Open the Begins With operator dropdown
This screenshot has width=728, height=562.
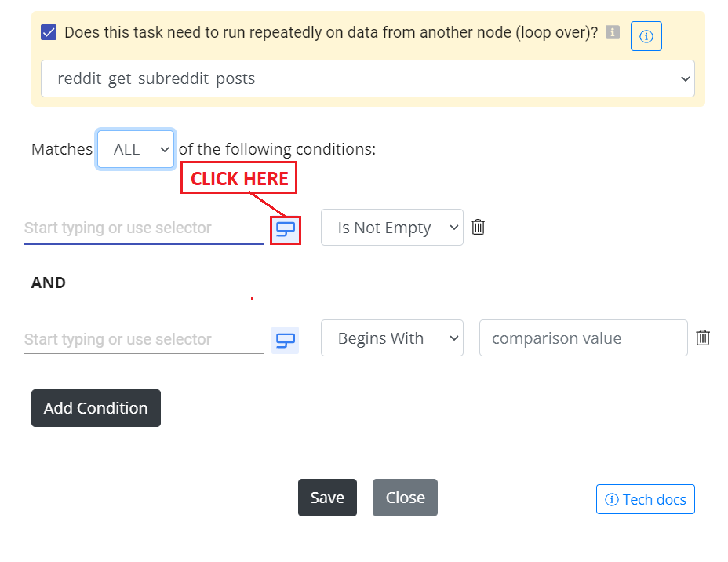pyautogui.click(x=392, y=338)
